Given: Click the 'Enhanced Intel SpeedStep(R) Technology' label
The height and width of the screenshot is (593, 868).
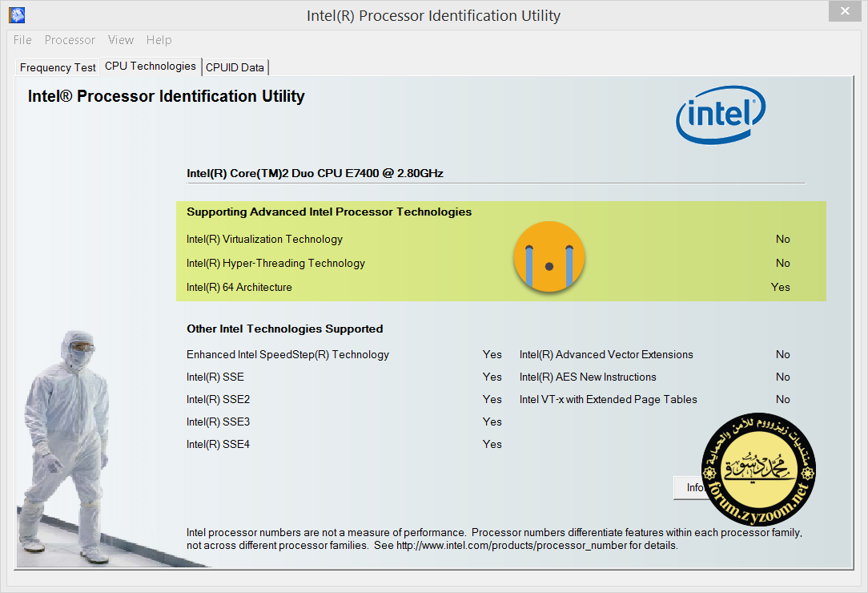Looking at the screenshot, I should pos(287,355).
